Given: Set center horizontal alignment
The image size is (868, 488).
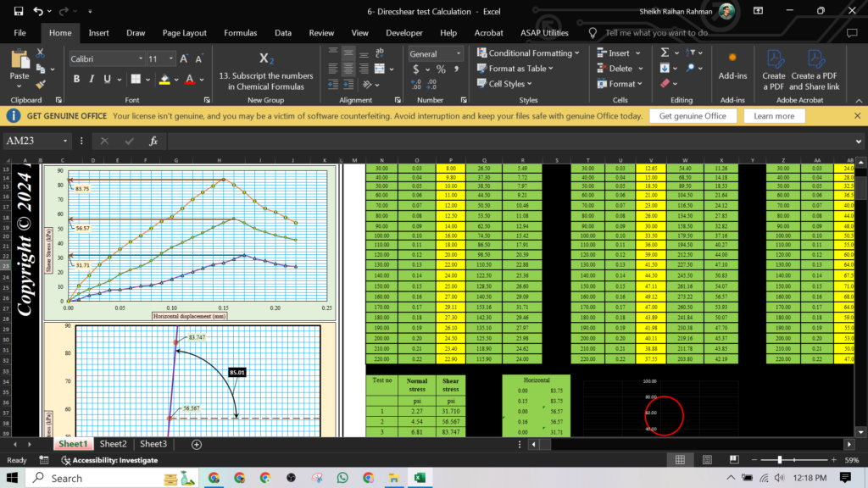Looking at the screenshot, I should [348, 69].
